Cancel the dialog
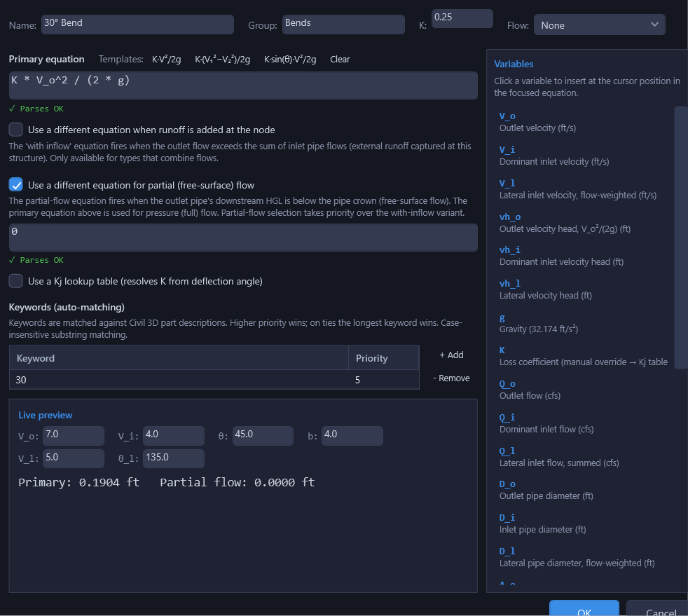The image size is (688, 616). coord(658,608)
